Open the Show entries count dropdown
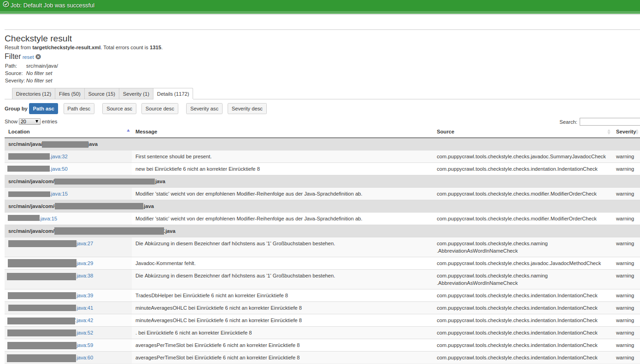Screen dimensions: 640x364 tap(29, 122)
